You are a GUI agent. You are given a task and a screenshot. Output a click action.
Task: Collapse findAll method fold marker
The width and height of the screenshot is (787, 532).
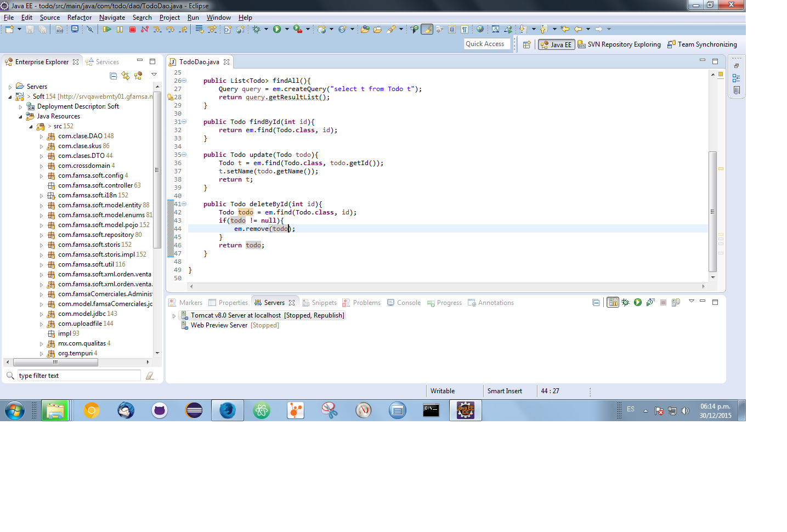(184, 81)
